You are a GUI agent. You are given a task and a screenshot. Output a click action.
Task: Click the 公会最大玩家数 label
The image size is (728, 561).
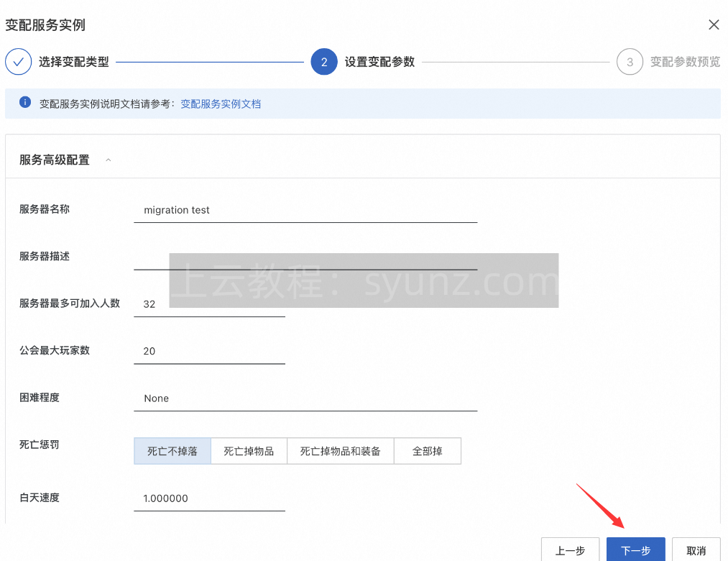(55, 350)
